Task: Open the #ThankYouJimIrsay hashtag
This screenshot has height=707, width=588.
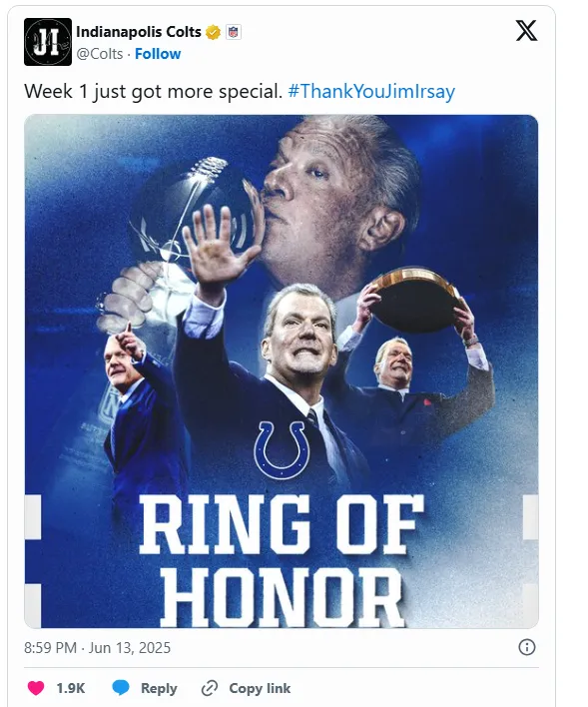Action: click(x=371, y=91)
